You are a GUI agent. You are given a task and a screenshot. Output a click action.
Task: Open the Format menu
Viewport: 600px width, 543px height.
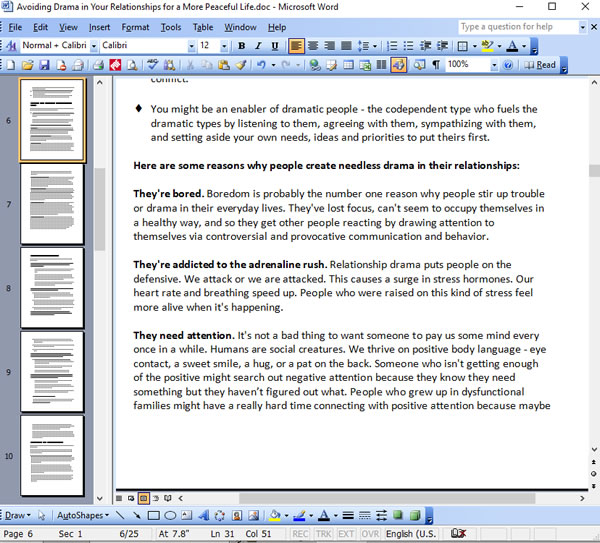135,27
